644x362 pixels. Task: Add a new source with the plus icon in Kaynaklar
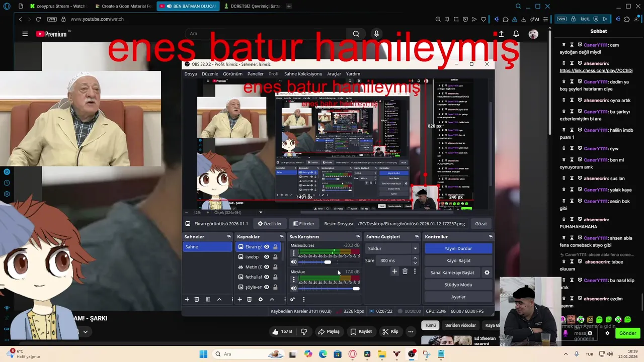239,299
